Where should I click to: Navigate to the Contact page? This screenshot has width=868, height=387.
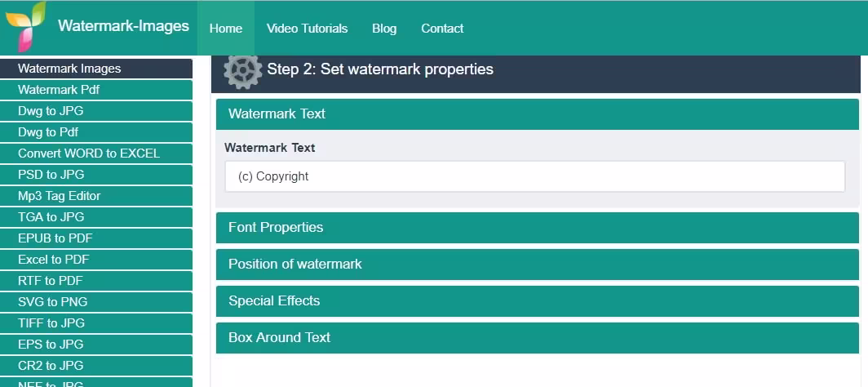pyautogui.click(x=442, y=29)
